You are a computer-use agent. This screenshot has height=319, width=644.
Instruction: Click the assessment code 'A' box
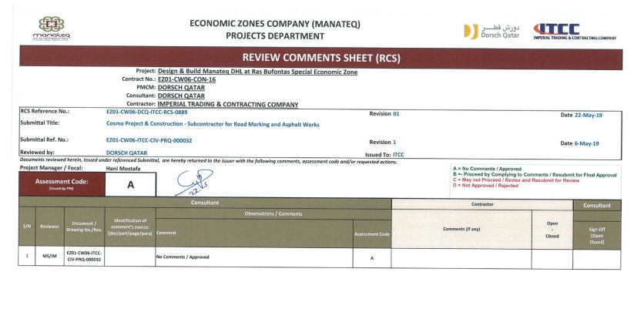[131, 185]
